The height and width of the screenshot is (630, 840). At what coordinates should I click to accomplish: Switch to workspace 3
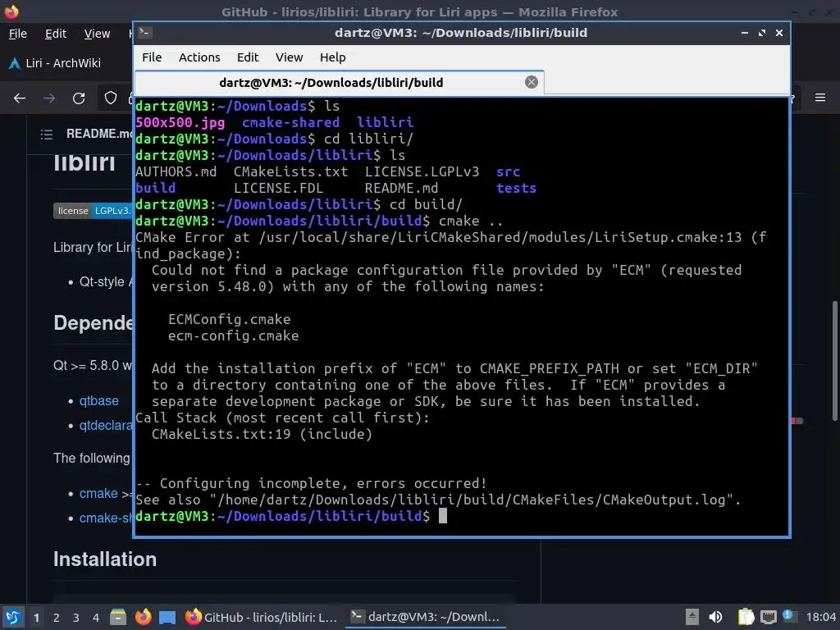(x=76, y=618)
